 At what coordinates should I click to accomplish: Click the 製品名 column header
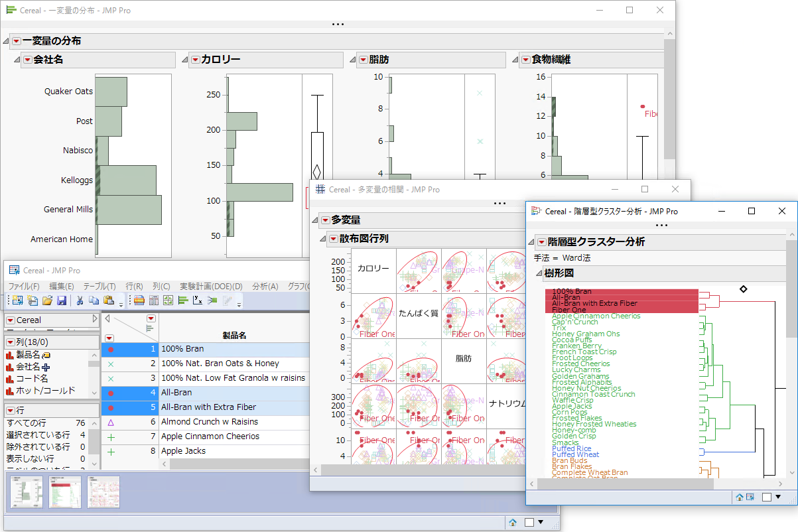pos(234,335)
